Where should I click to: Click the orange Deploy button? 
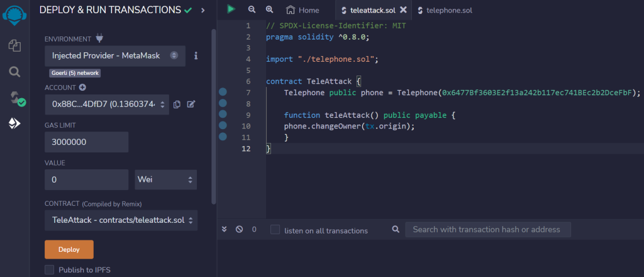point(69,249)
